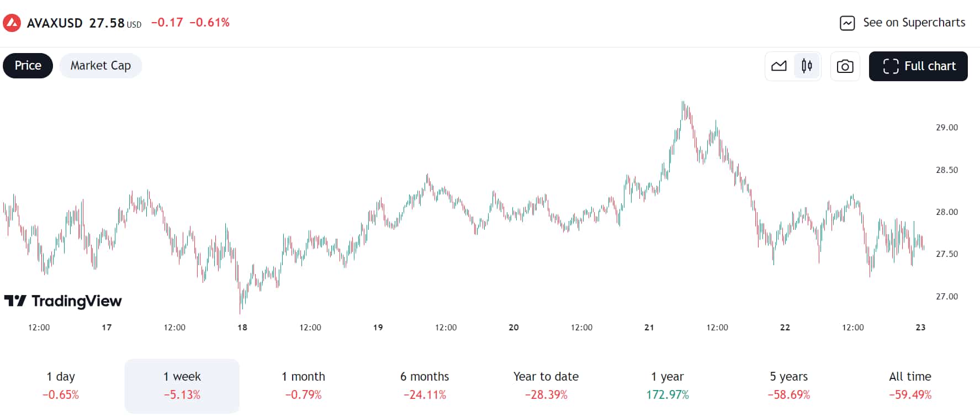Select the Price tab
The width and height of the screenshot is (980, 416).
tap(28, 66)
